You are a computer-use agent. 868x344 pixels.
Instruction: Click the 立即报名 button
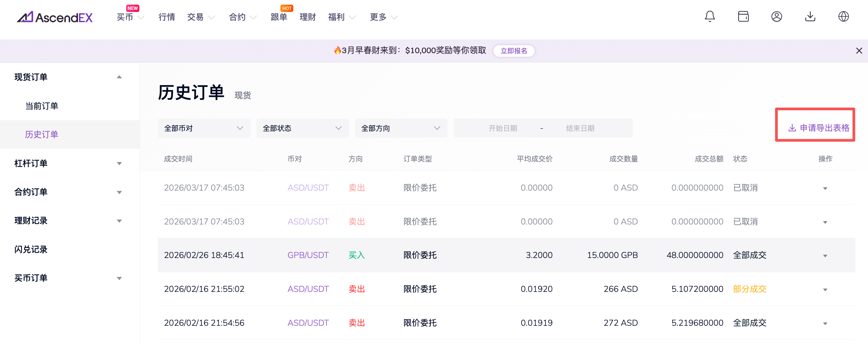[x=514, y=50]
